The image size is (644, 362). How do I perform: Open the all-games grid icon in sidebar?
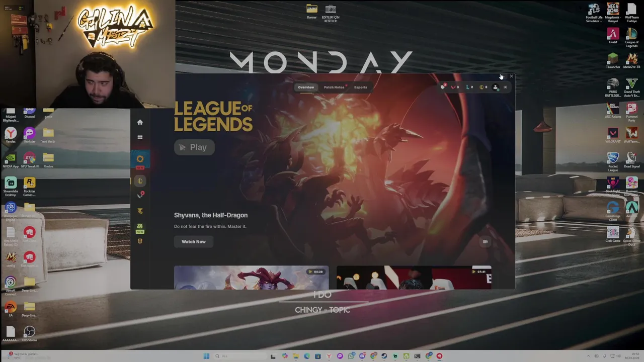pos(140,137)
